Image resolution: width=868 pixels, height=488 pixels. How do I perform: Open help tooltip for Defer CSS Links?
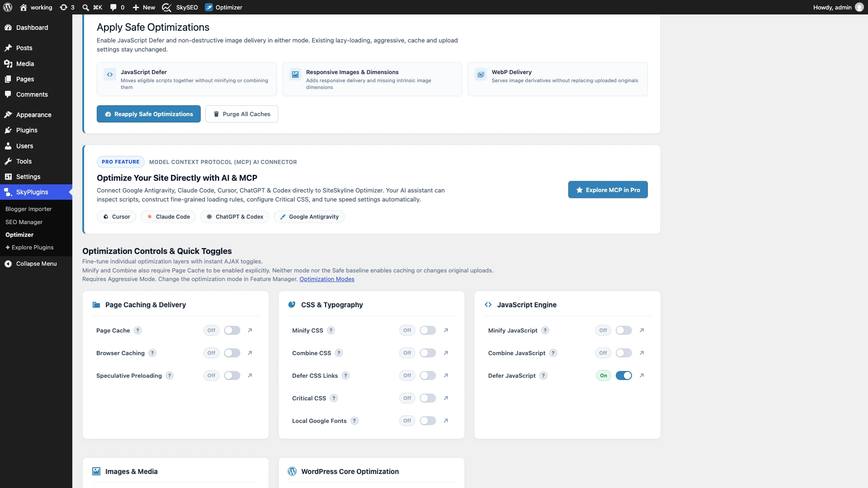[345, 375]
